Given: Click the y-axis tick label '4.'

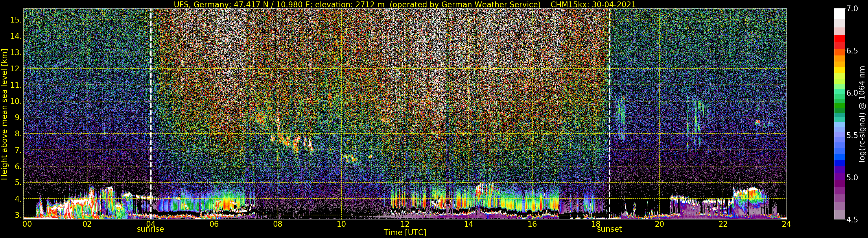Looking at the screenshot, I should click(x=18, y=199).
